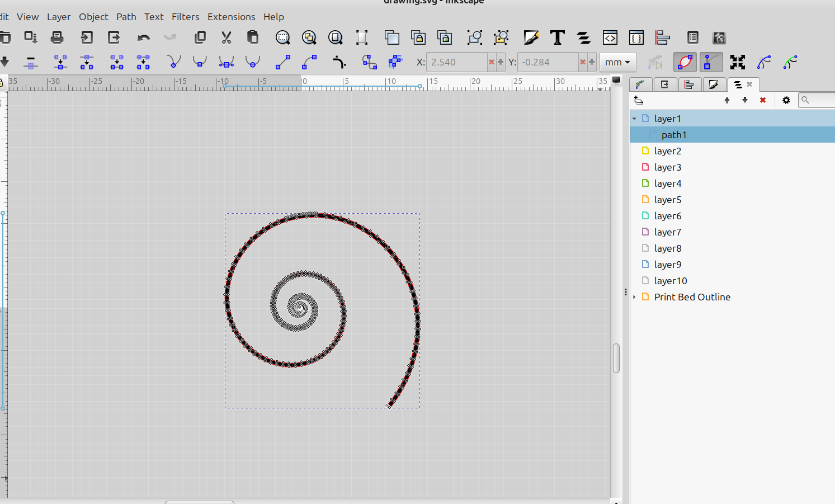
Task: Switch to the Align and Distribute tab
Action: click(689, 84)
